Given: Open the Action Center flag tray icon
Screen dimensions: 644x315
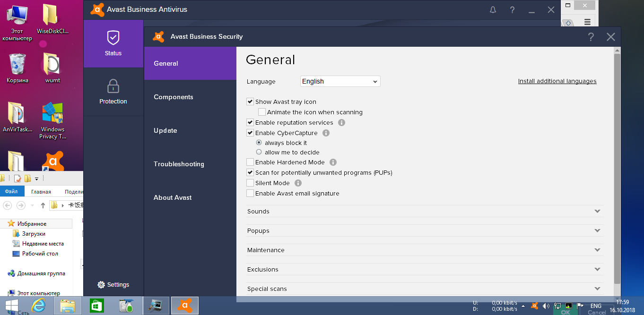Looking at the screenshot, I should click(x=580, y=306).
